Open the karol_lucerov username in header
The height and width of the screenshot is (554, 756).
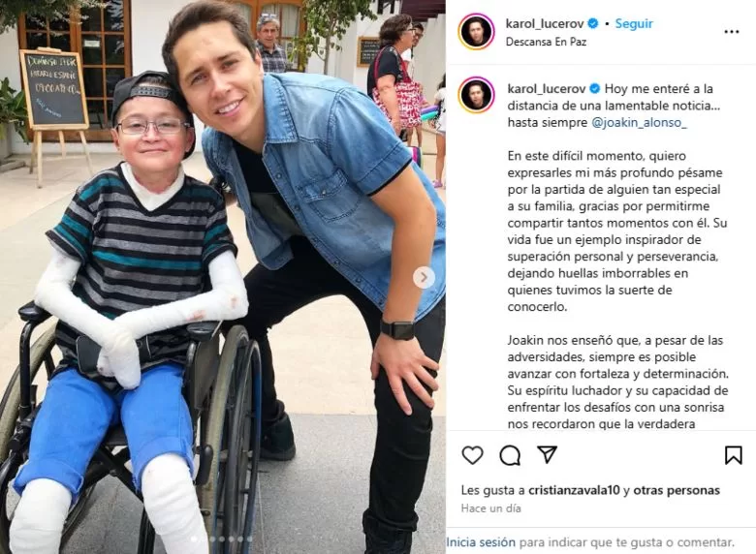[x=545, y=23]
